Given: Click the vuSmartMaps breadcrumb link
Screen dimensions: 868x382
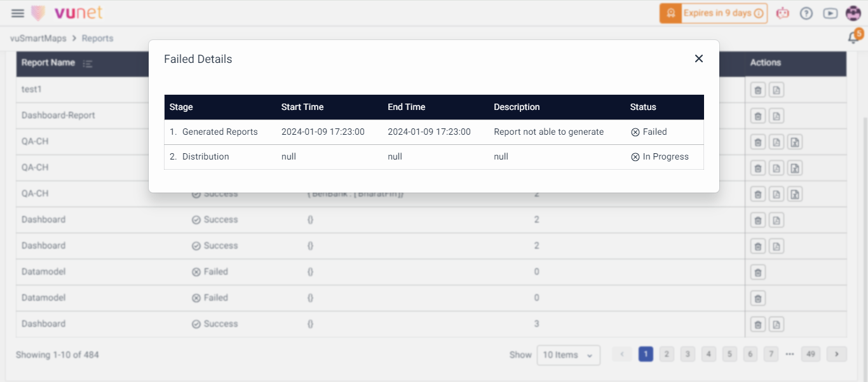Looking at the screenshot, I should coord(38,38).
